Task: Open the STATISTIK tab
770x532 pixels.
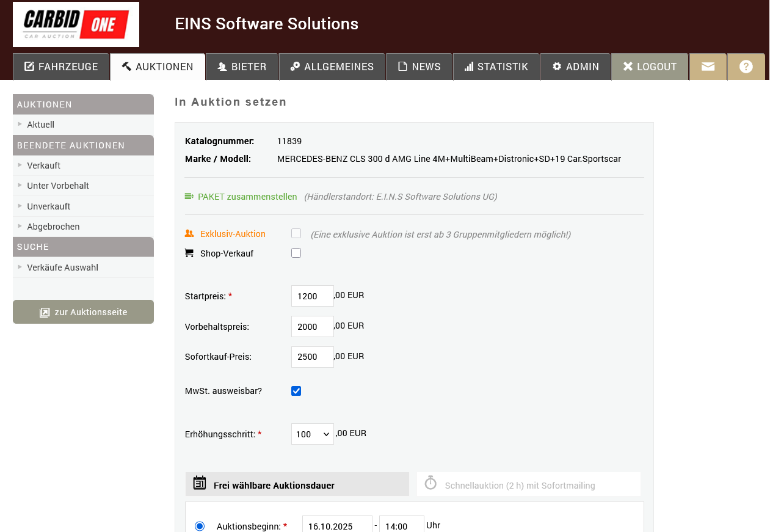Action: click(x=496, y=67)
